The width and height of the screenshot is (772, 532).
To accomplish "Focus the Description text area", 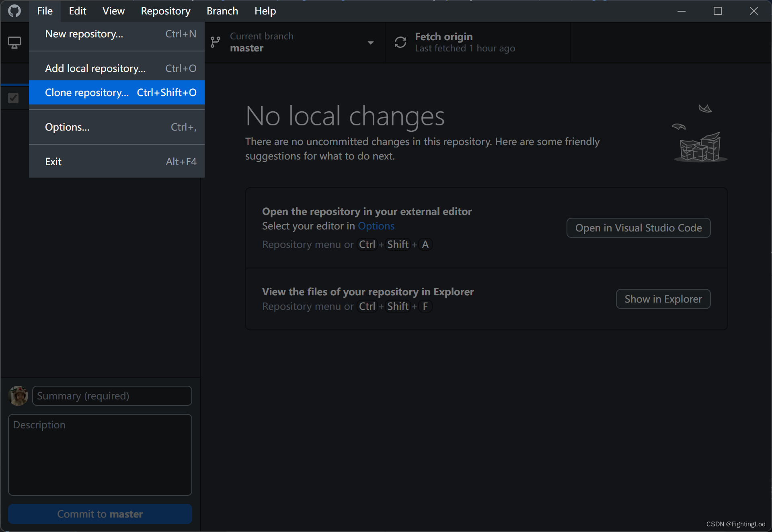I will [100, 455].
